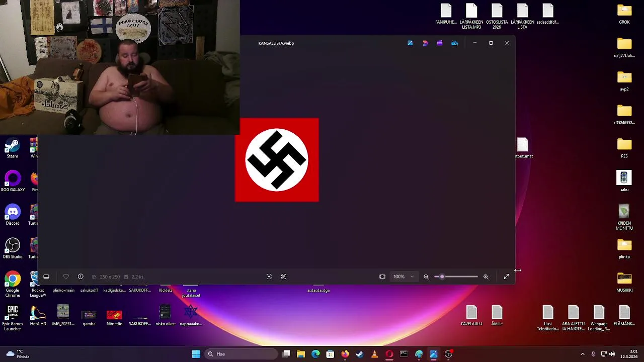Select the RES desktop folder
644x362 pixels.
pos(624,148)
